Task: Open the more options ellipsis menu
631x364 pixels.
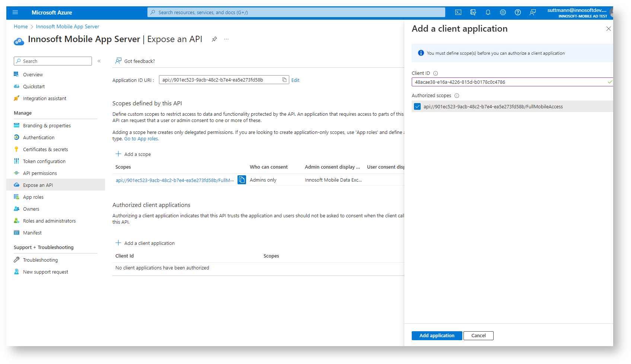Action: click(x=226, y=39)
